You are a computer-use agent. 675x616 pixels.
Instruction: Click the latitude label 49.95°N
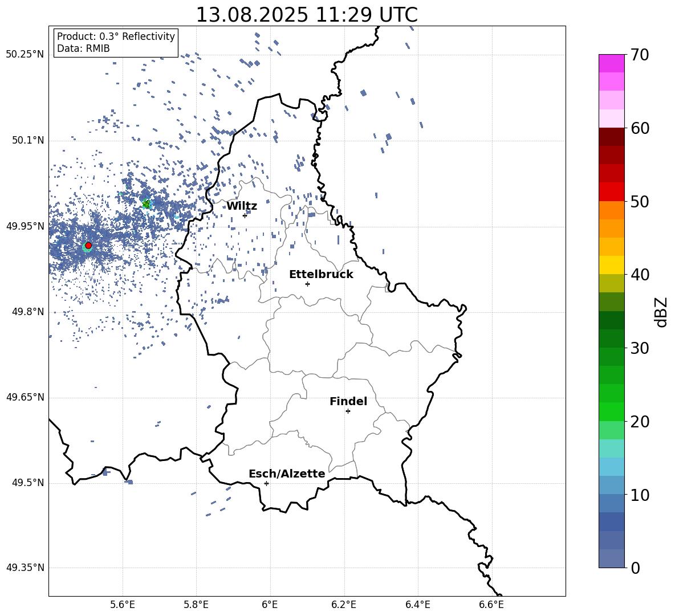tap(25, 226)
